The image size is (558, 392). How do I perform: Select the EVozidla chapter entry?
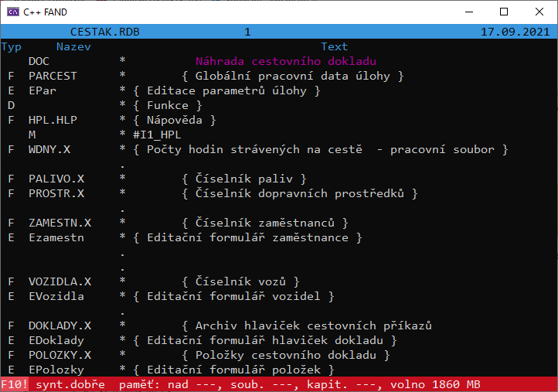coord(57,296)
